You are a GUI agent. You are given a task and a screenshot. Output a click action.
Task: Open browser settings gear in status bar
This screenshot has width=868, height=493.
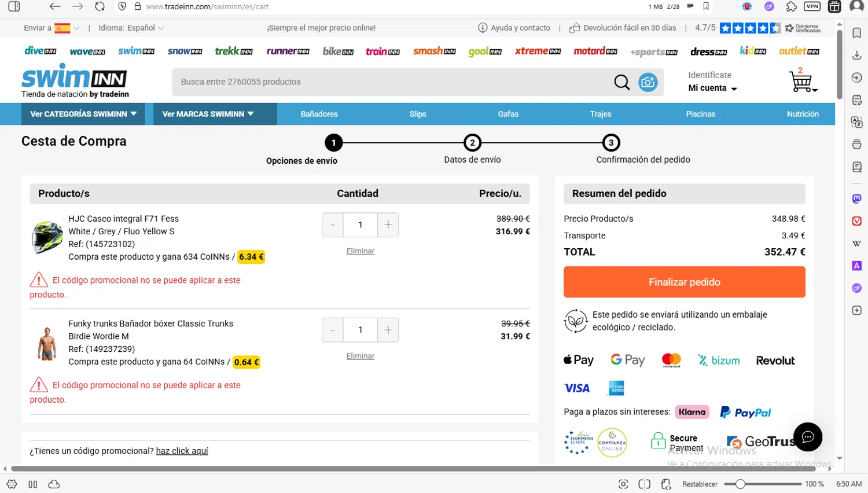pos(12,484)
